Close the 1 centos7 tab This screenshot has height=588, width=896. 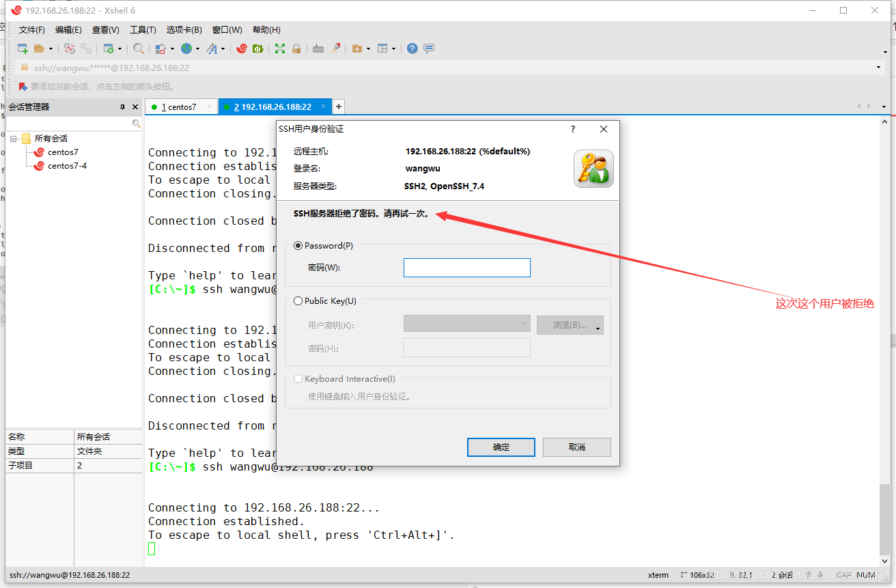pos(210,107)
